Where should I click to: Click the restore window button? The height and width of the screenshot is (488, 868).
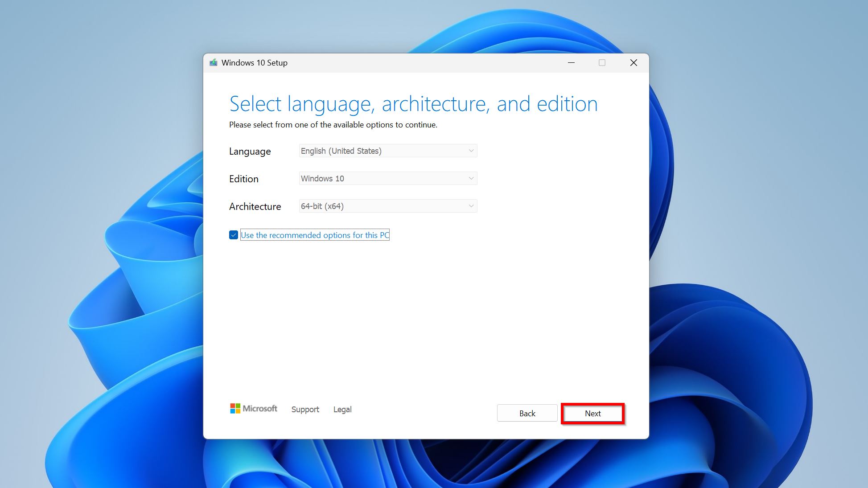[x=602, y=62]
